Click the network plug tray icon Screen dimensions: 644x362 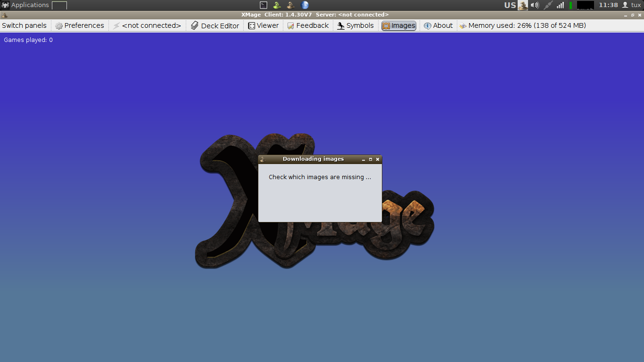(548, 5)
